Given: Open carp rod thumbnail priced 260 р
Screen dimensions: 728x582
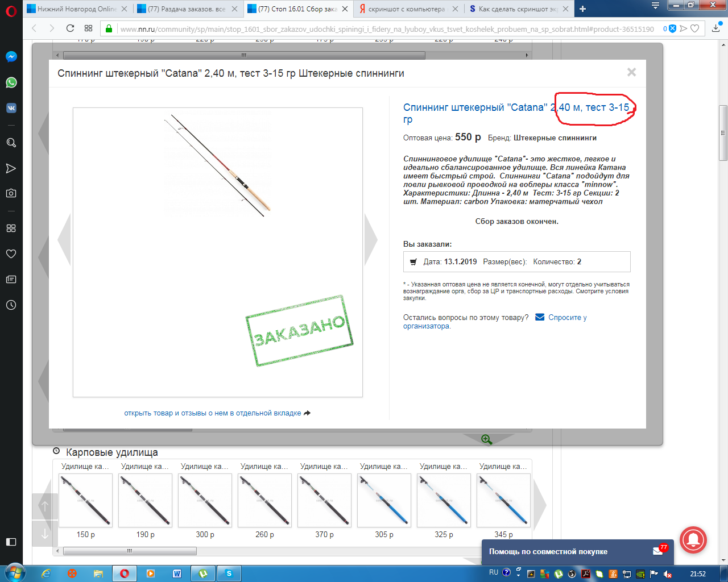Looking at the screenshot, I should click(x=265, y=501).
